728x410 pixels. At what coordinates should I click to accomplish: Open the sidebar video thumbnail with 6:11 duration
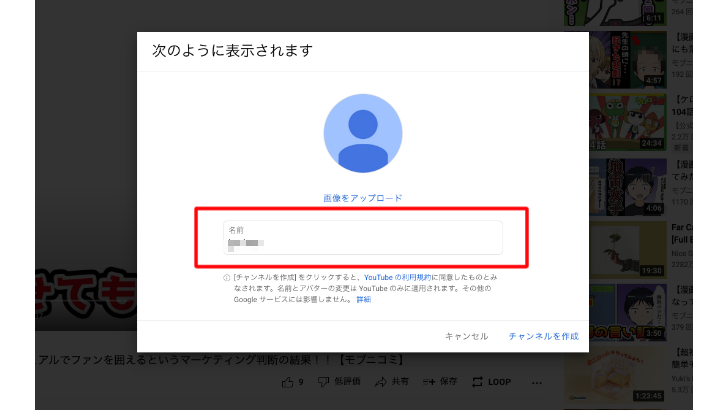click(616, 13)
